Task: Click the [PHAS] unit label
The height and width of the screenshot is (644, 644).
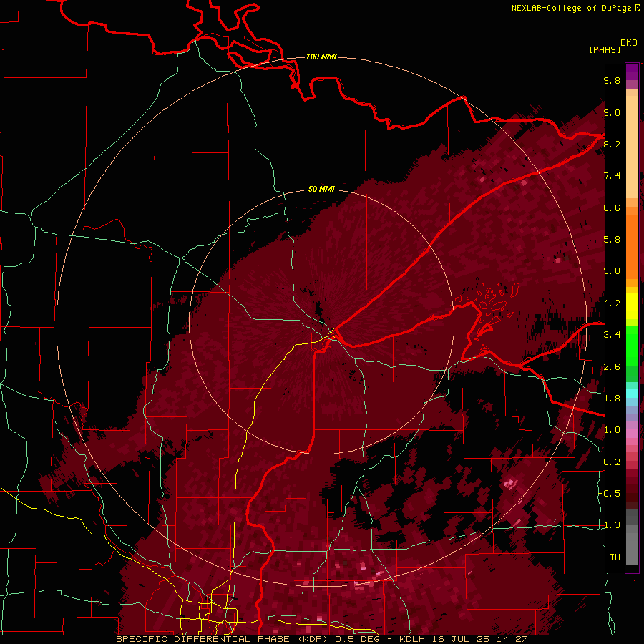Action: pos(605,49)
